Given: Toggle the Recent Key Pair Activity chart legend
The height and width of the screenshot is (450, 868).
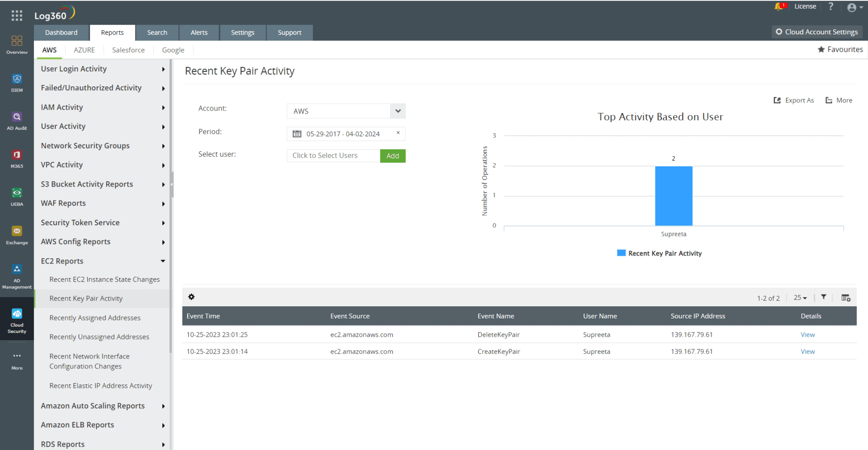Looking at the screenshot, I should [x=659, y=253].
